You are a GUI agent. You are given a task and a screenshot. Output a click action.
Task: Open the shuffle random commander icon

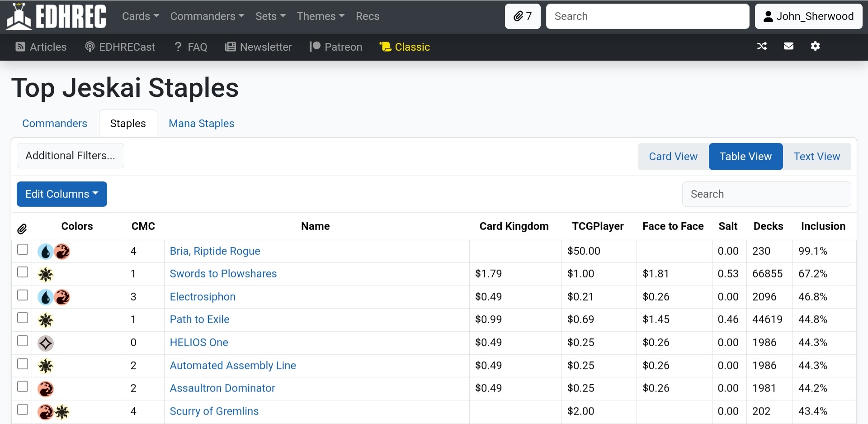click(762, 46)
